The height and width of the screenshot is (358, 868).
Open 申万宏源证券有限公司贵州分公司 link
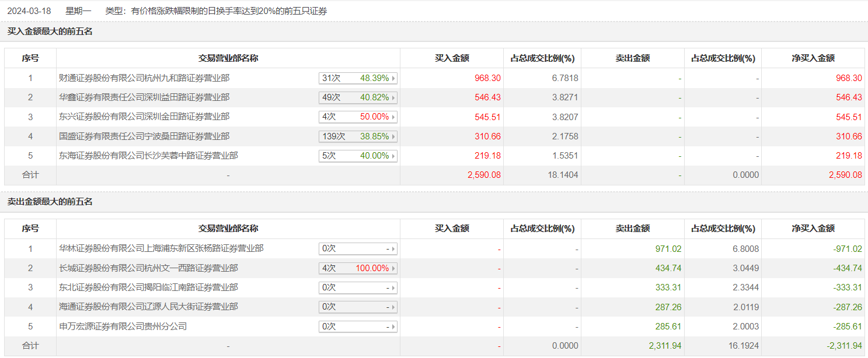tap(123, 327)
